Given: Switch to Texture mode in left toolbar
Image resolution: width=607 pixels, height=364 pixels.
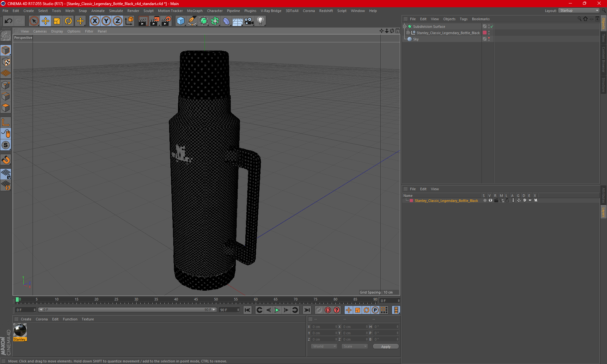Looking at the screenshot, I should pyautogui.click(x=6, y=62).
